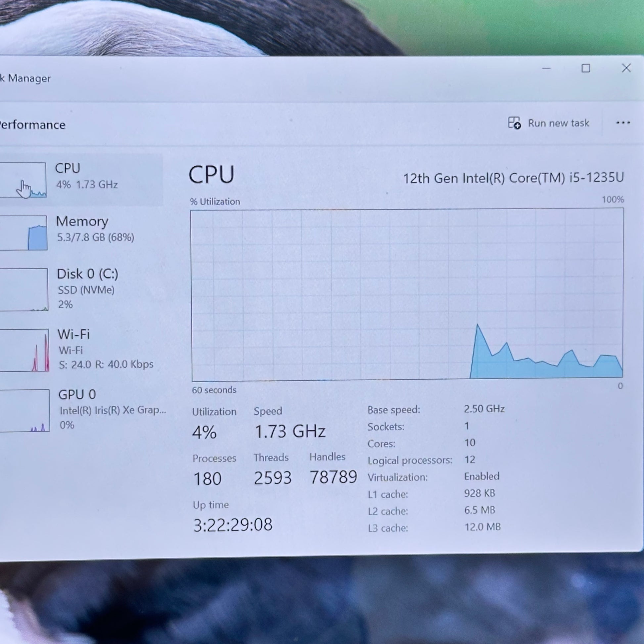The image size is (644, 644).
Task: Click the 12th Gen Intel Core processor name
Action: (x=513, y=178)
